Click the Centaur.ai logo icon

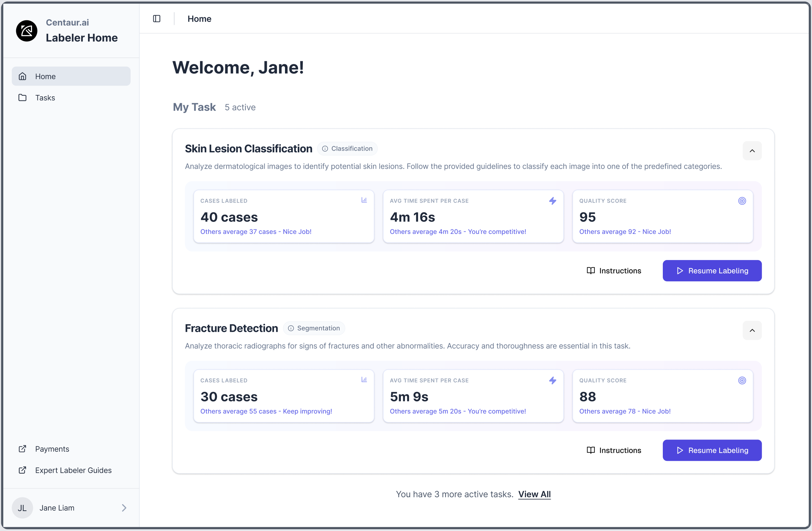coord(26,31)
